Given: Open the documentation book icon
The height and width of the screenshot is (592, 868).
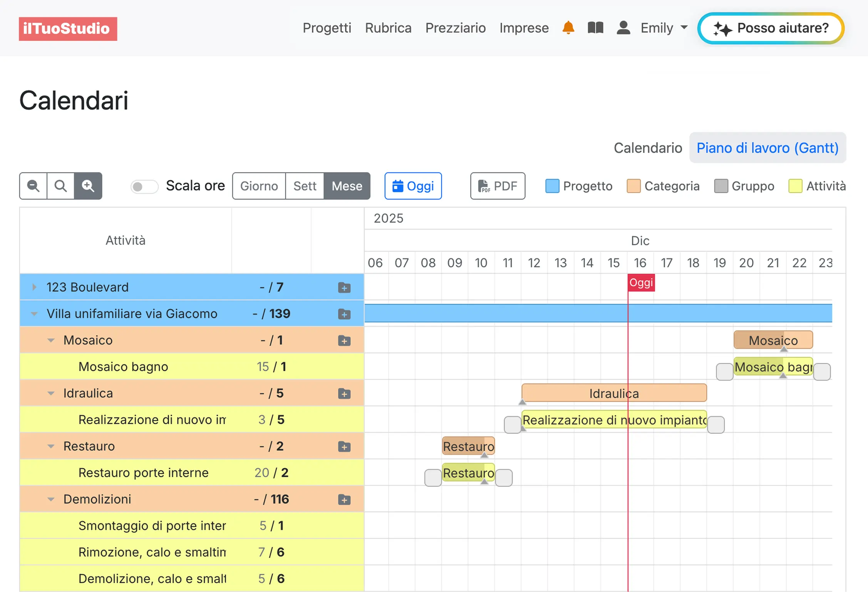Looking at the screenshot, I should [595, 27].
